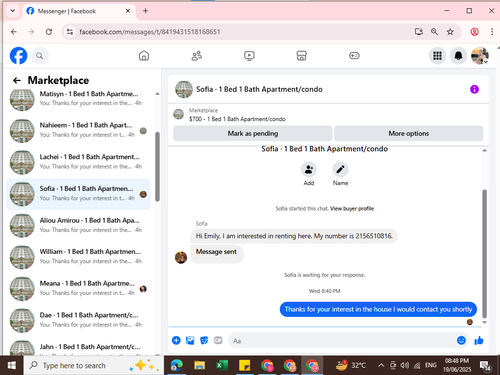The height and width of the screenshot is (375, 500).
Task: Open the Marketplace storefront icon
Action: coord(301,56)
